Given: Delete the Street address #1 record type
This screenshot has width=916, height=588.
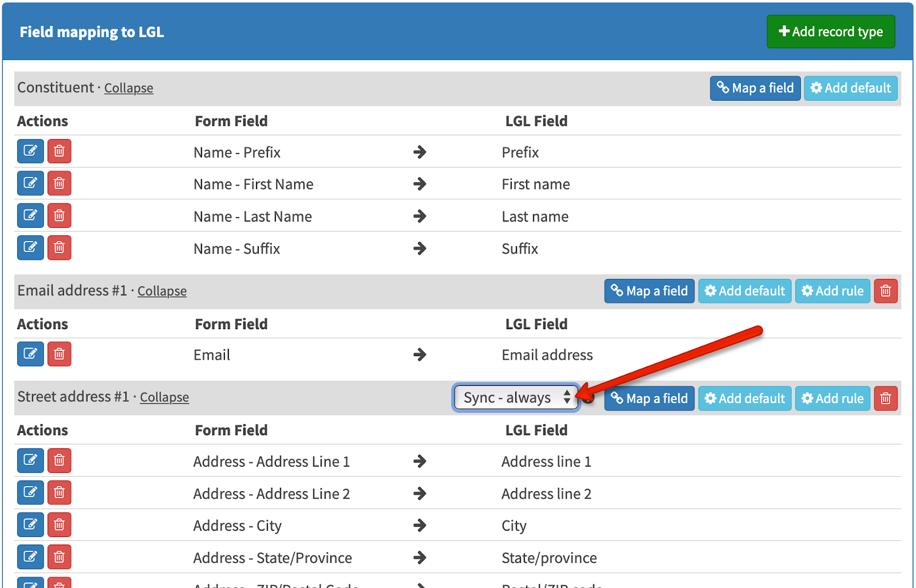Looking at the screenshot, I should pyautogui.click(x=886, y=398).
